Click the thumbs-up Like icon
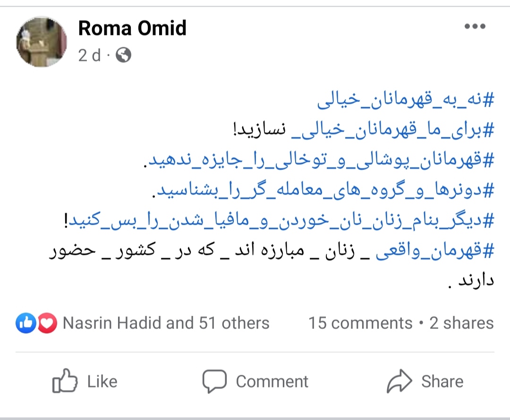Image resolution: width=510 pixels, height=420 pixels. pos(65,381)
